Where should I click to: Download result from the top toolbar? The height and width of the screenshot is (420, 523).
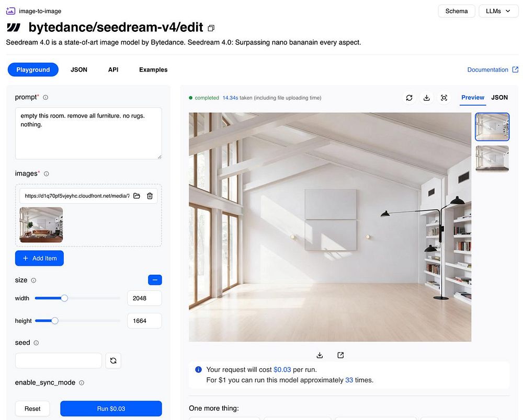[427, 98]
